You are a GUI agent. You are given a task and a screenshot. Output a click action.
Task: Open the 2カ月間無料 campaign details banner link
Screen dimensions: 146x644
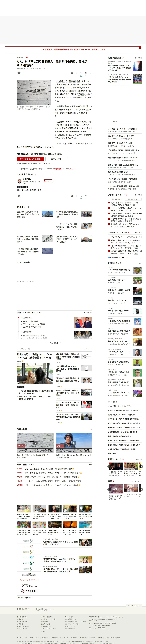[x=73, y=49]
